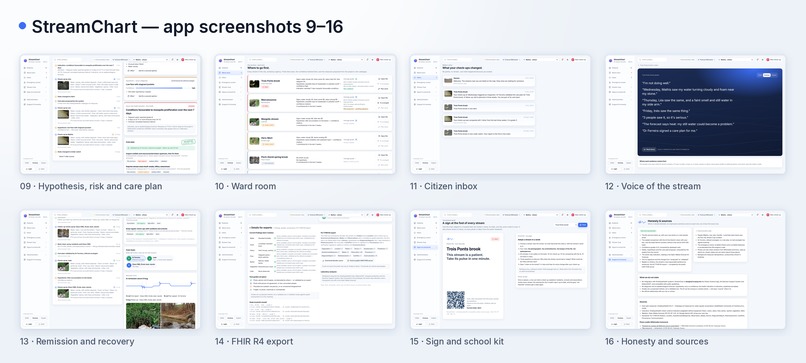
Task: Click the caption '16 · Honesty and sources'
Action: 656,341
